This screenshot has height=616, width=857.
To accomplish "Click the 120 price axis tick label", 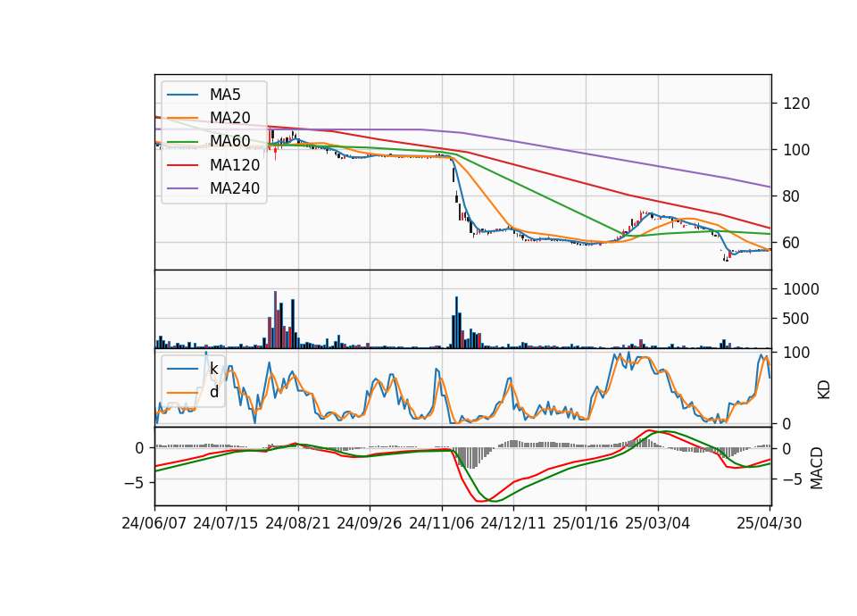I will pyautogui.click(x=796, y=104).
